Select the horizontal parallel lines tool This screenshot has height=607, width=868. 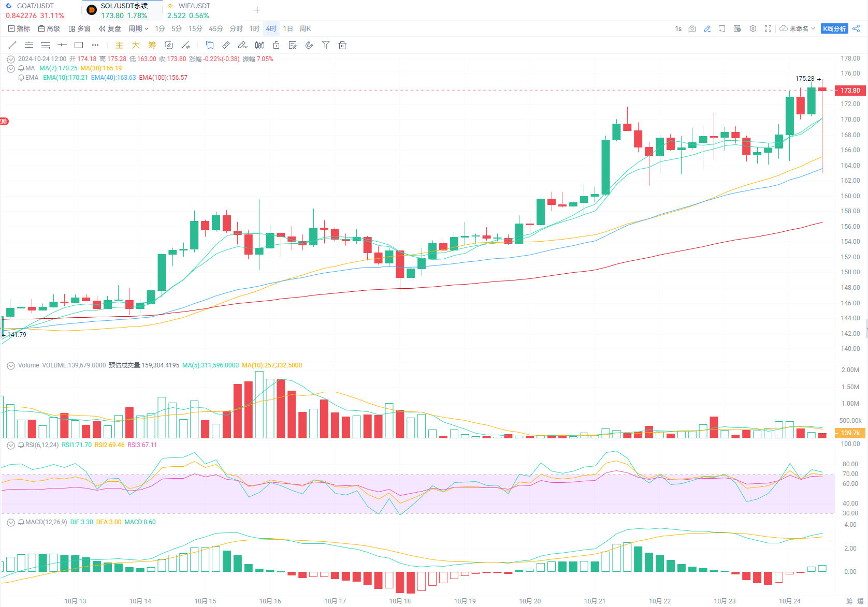tap(29, 45)
